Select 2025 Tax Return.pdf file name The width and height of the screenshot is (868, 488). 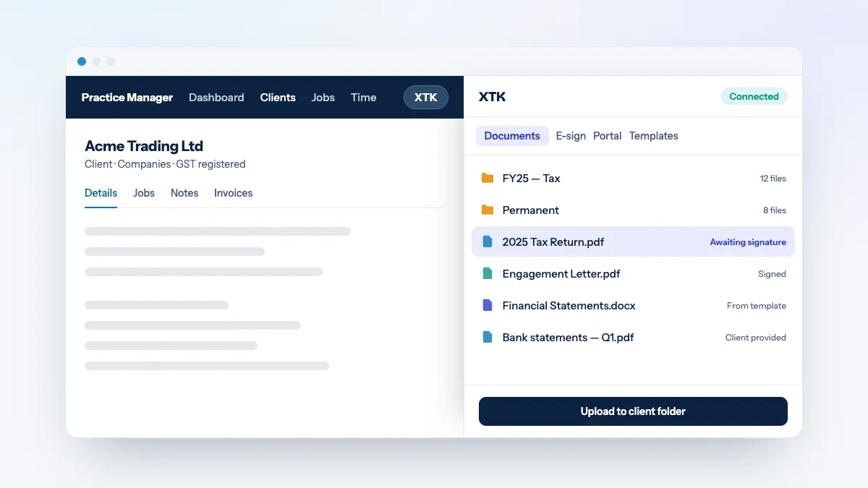553,241
